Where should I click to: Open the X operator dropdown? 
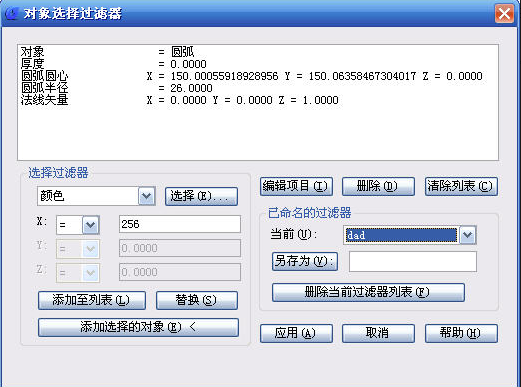[x=90, y=225]
